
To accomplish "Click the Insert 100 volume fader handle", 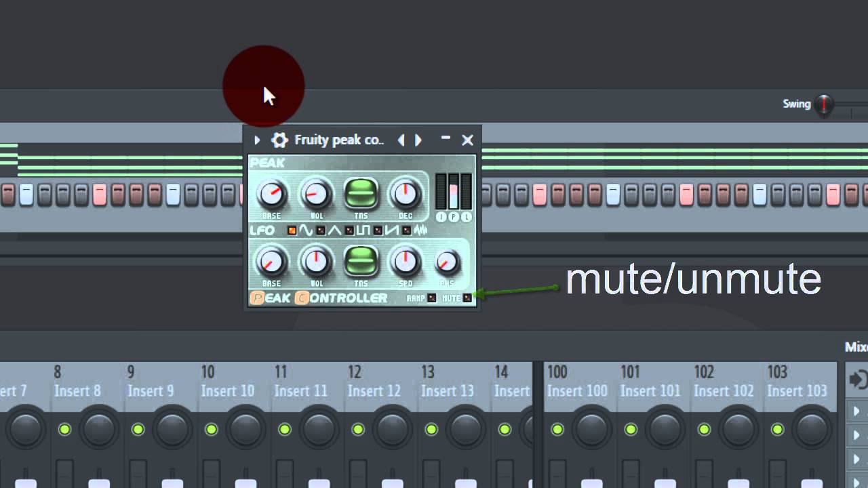I will 592,483.
